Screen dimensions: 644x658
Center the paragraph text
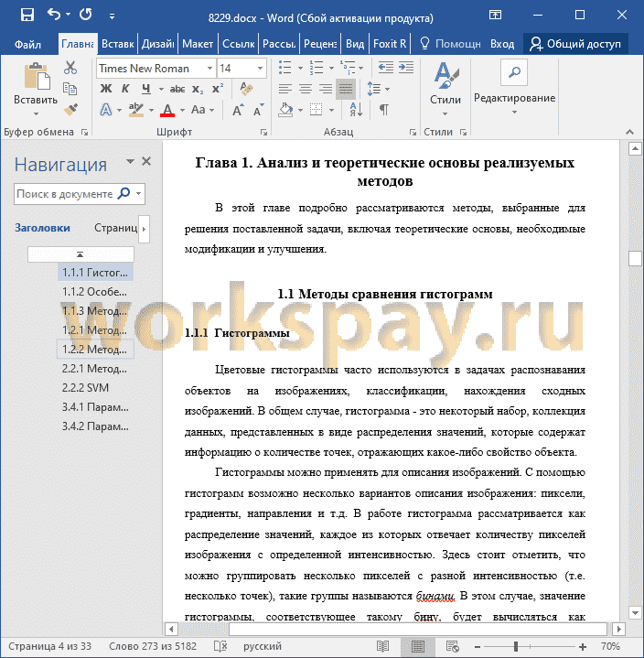pos(306,89)
